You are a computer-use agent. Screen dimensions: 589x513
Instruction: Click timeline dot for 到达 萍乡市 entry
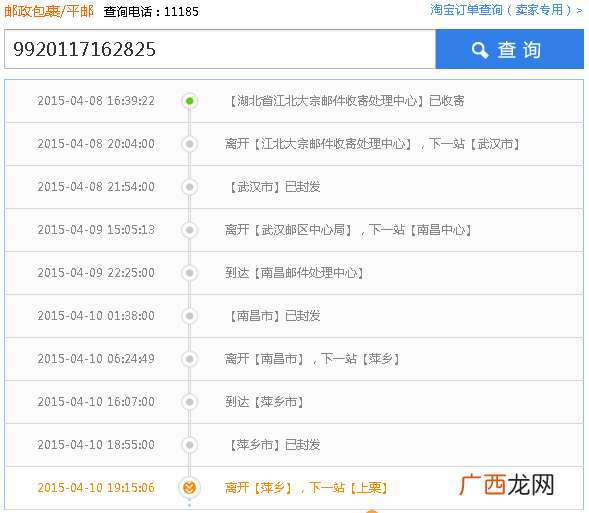(190, 402)
